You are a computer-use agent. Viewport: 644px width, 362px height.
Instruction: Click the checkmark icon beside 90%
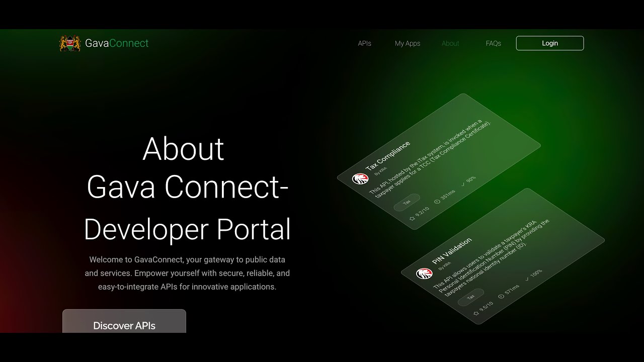pyautogui.click(x=463, y=185)
